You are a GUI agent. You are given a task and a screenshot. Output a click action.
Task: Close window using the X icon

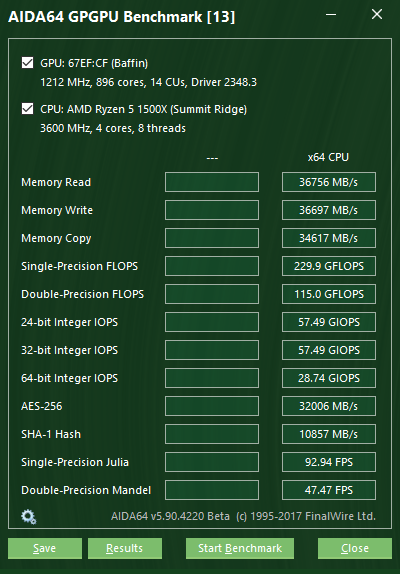[377, 14]
